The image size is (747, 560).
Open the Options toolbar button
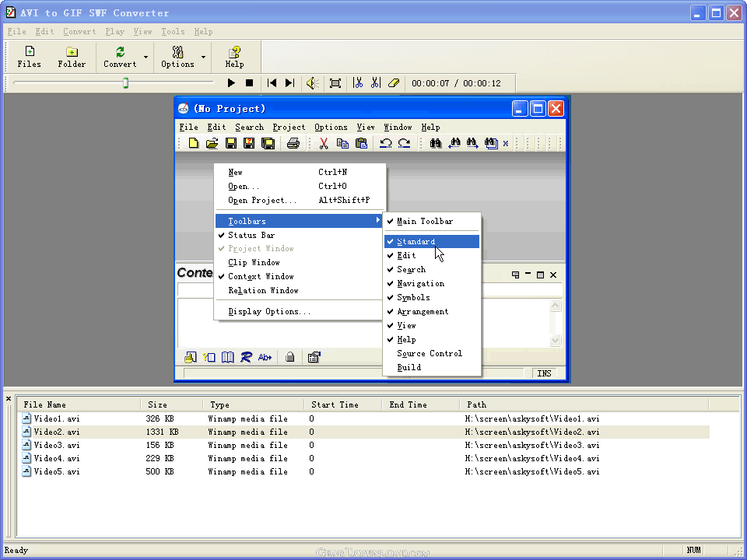coord(177,57)
